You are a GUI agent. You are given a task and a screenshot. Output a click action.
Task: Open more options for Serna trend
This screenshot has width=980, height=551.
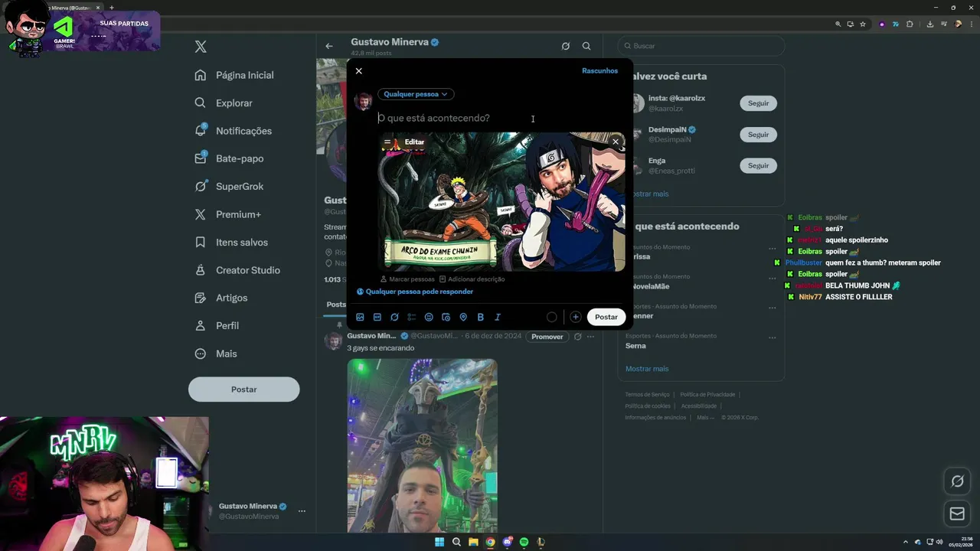[772, 337]
